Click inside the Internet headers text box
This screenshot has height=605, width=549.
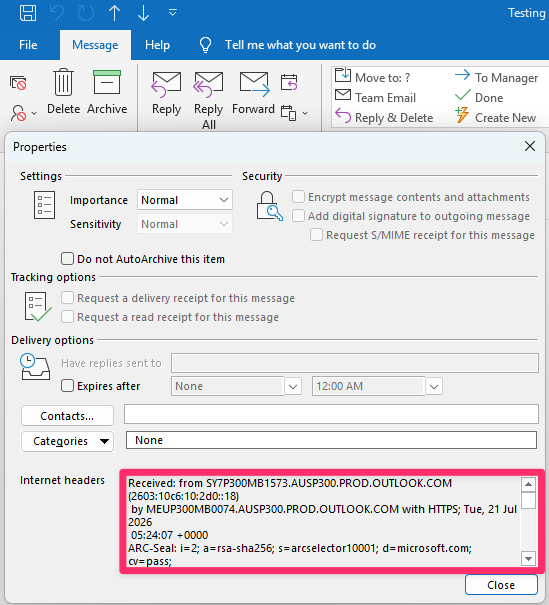click(x=323, y=521)
